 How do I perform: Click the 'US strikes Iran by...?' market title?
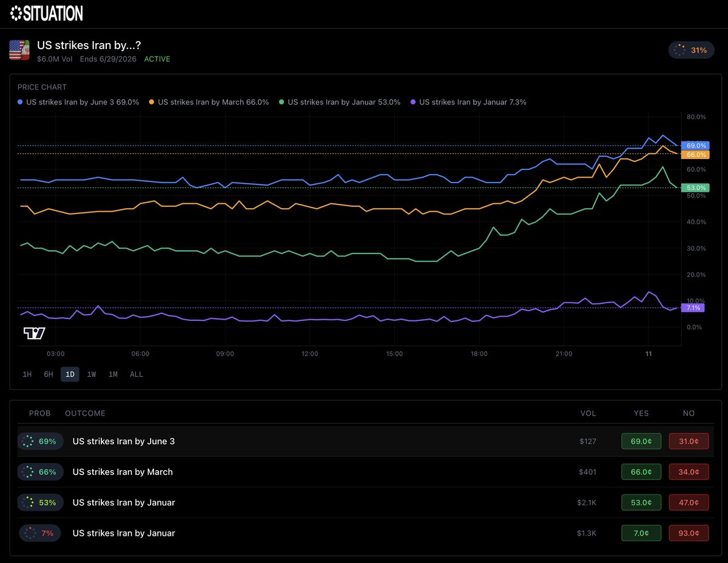[x=89, y=46]
